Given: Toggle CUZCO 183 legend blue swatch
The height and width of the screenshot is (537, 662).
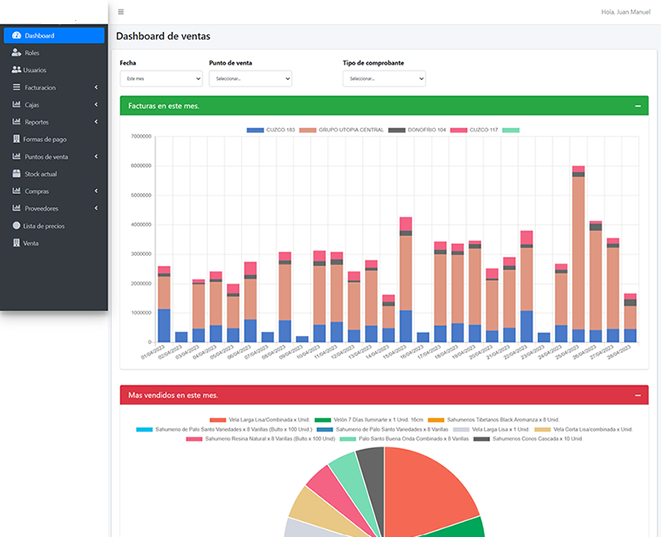Looking at the screenshot, I should coord(255,130).
